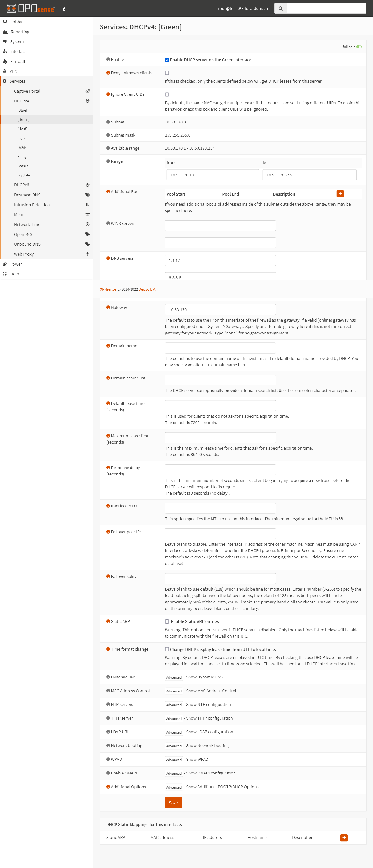Click the Unbound DNS tags icon
The height and width of the screenshot is (868, 373).
pos(88,244)
